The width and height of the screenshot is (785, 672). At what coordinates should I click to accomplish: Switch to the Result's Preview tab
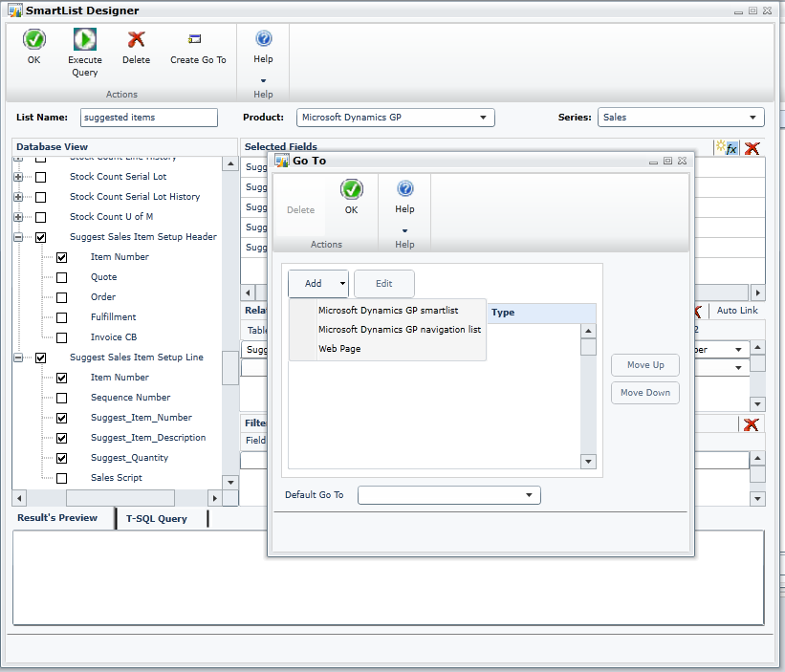click(x=57, y=518)
